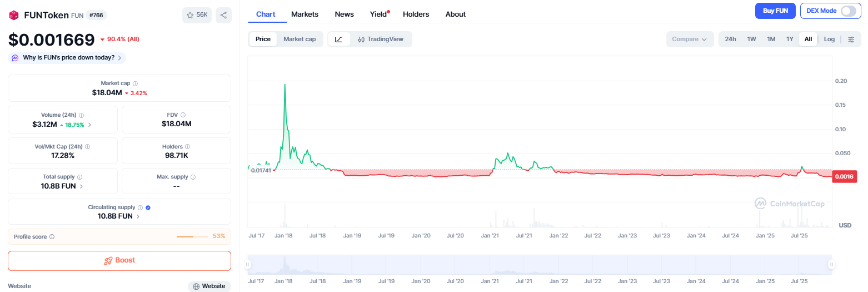Click the left handle of timeline range slider
This screenshot has height=292, width=868.
248,265
